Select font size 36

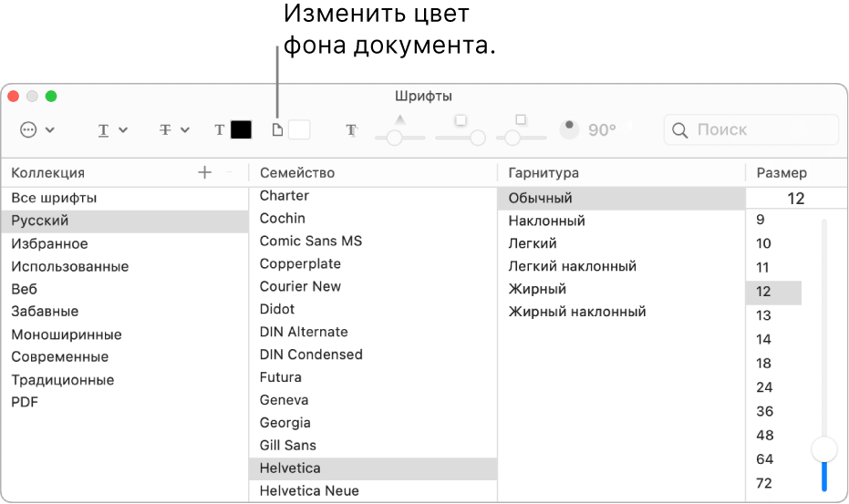[x=773, y=411]
